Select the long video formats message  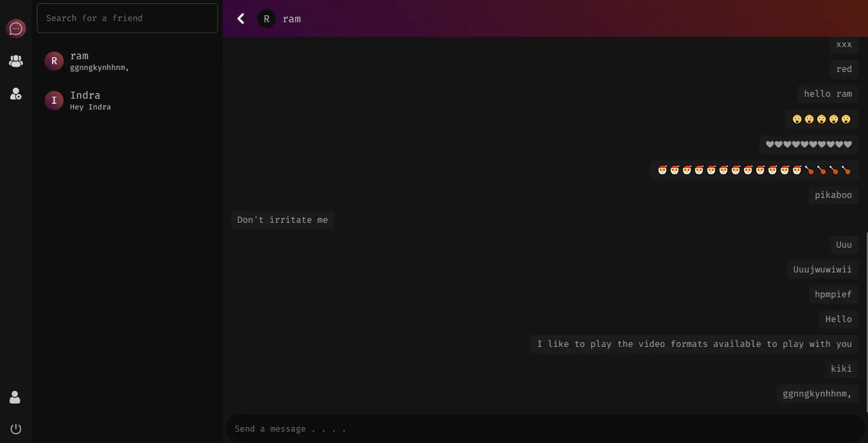694,344
